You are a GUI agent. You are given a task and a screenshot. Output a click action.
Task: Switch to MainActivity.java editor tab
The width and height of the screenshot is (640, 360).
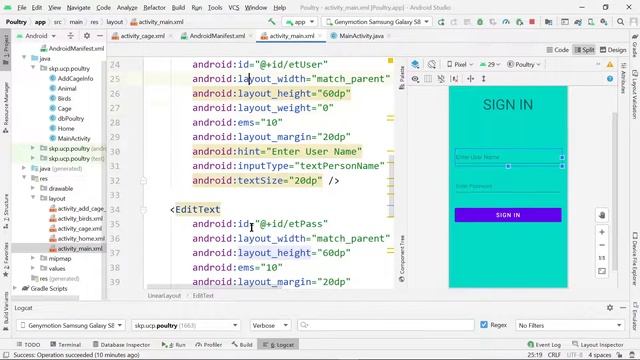361,36
